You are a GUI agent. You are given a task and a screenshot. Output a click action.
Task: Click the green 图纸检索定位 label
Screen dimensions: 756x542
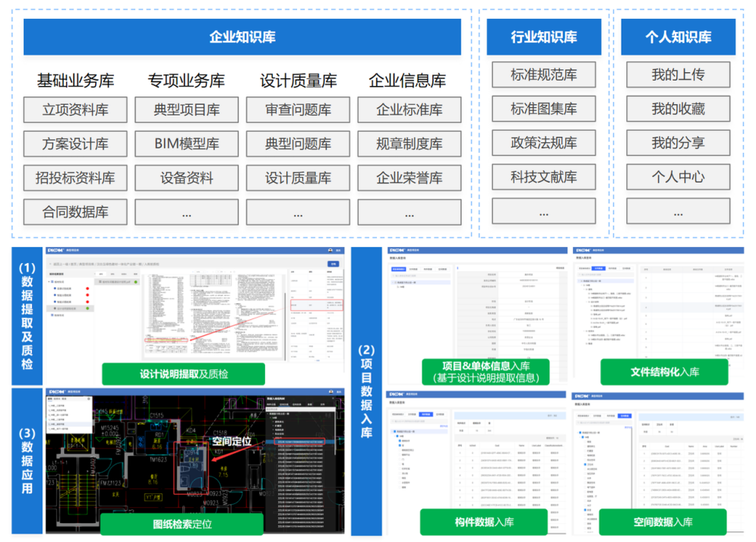[182, 525]
